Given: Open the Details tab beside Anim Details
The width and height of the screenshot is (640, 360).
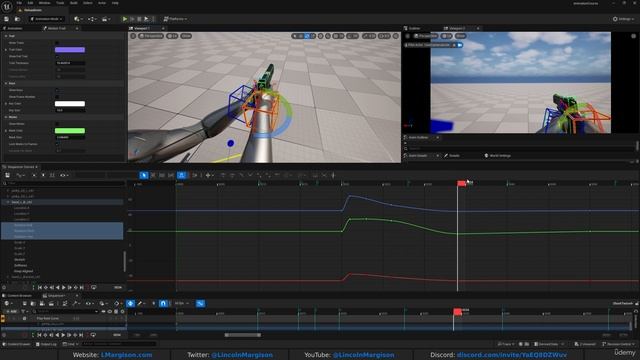Looking at the screenshot, I should click(452, 156).
